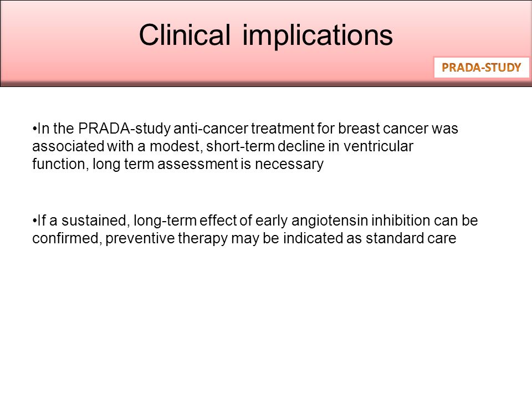
Task: Click the word 'Clinical' in the title
Action: [185, 34]
